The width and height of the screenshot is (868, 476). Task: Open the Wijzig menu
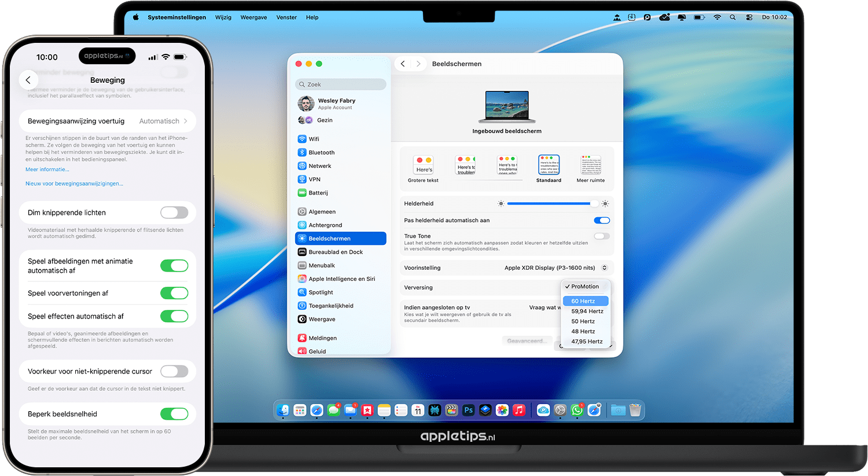tap(223, 17)
